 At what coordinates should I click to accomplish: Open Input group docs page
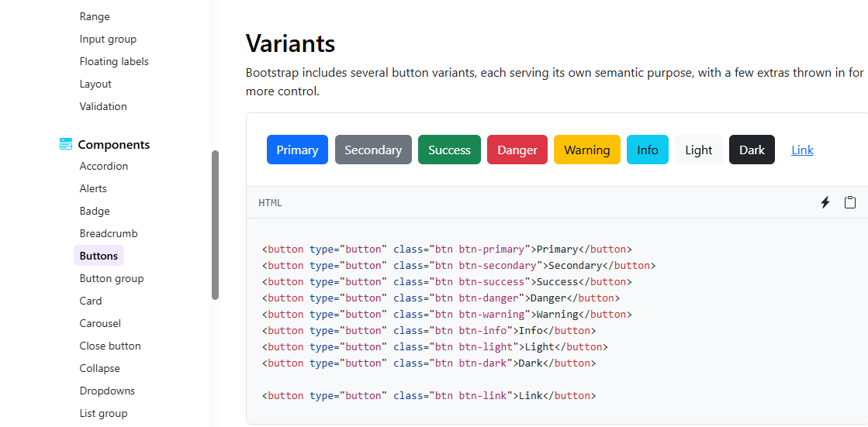108,40
